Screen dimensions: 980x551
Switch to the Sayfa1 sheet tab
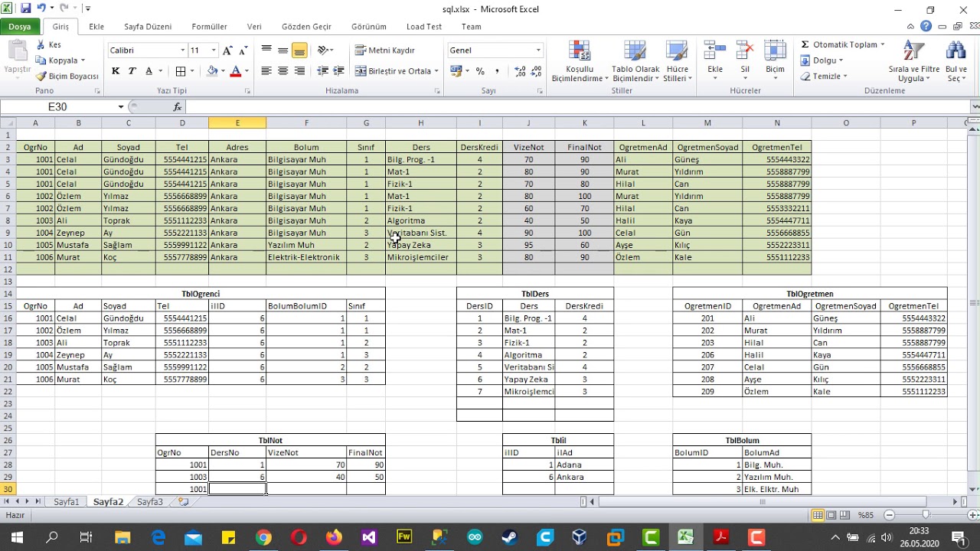coord(66,502)
